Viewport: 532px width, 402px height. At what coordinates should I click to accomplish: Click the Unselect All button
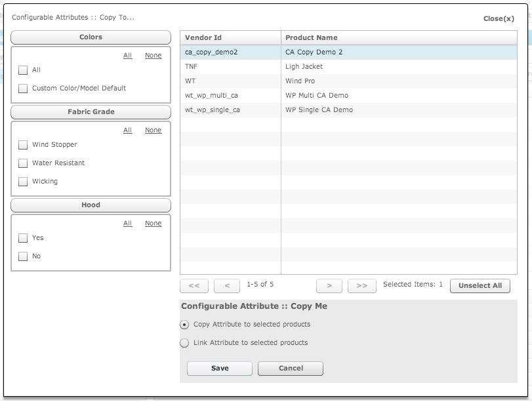click(480, 285)
